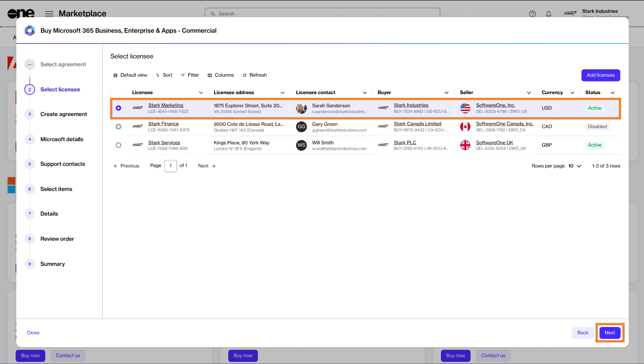
Task: Click the page number input field
Action: [170, 166]
